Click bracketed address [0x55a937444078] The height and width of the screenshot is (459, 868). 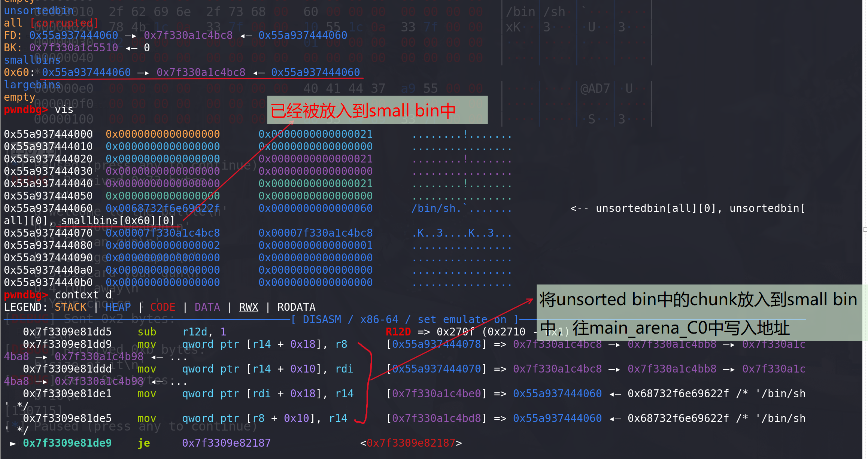[x=436, y=344]
